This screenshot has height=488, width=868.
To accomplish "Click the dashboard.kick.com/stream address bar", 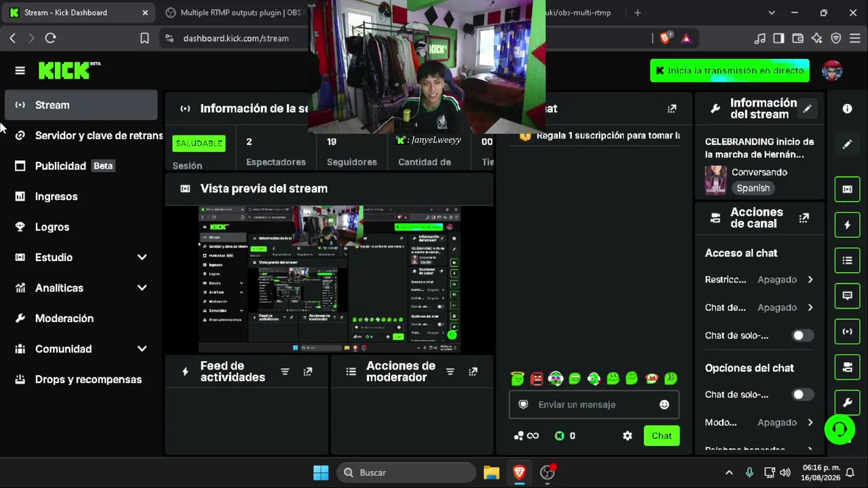I will tap(235, 38).
